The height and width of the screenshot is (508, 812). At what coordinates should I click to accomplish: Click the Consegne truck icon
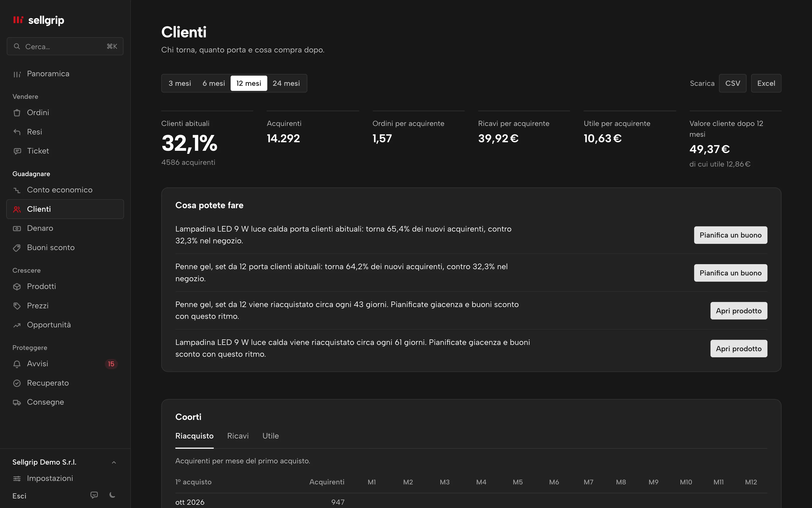pos(17,402)
